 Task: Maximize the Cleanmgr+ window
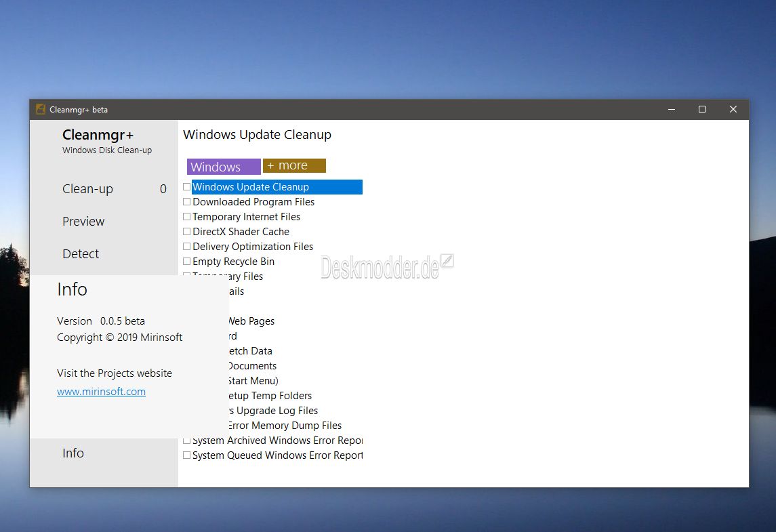[701, 109]
